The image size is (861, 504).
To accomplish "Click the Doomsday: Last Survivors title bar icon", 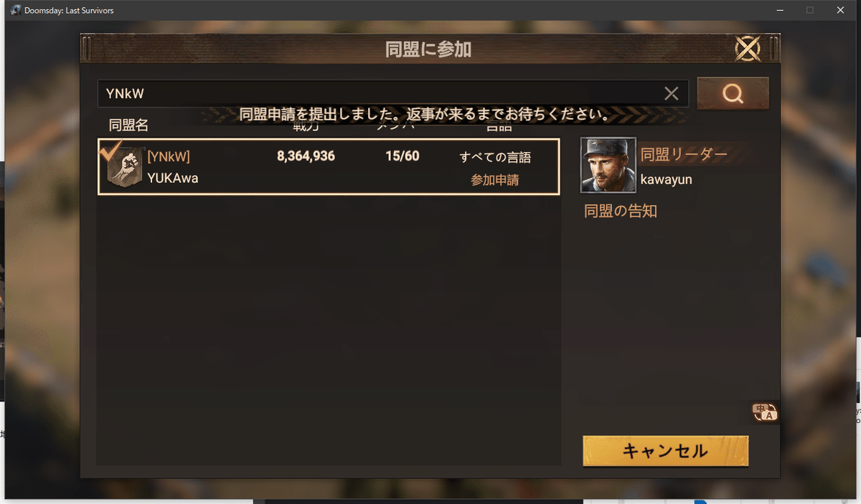I will (15, 11).
